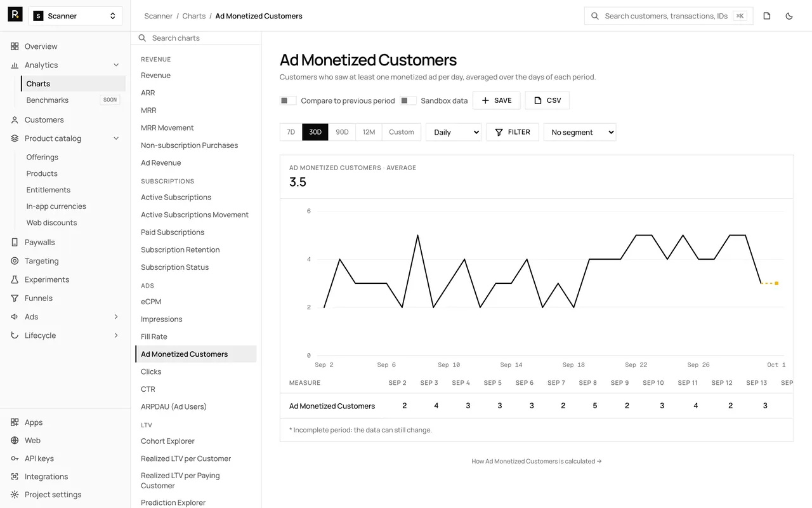Image resolution: width=812 pixels, height=508 pixels.
Task: Click the Apps icon in sidebar
Action: pos(15,422)
